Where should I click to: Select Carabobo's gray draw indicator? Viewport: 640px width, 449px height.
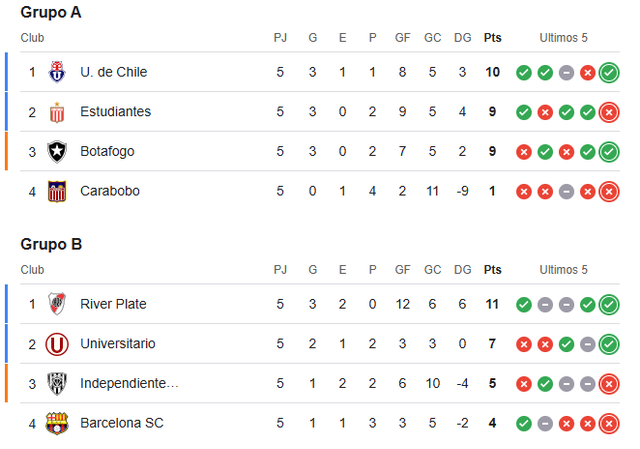point(566,191)
